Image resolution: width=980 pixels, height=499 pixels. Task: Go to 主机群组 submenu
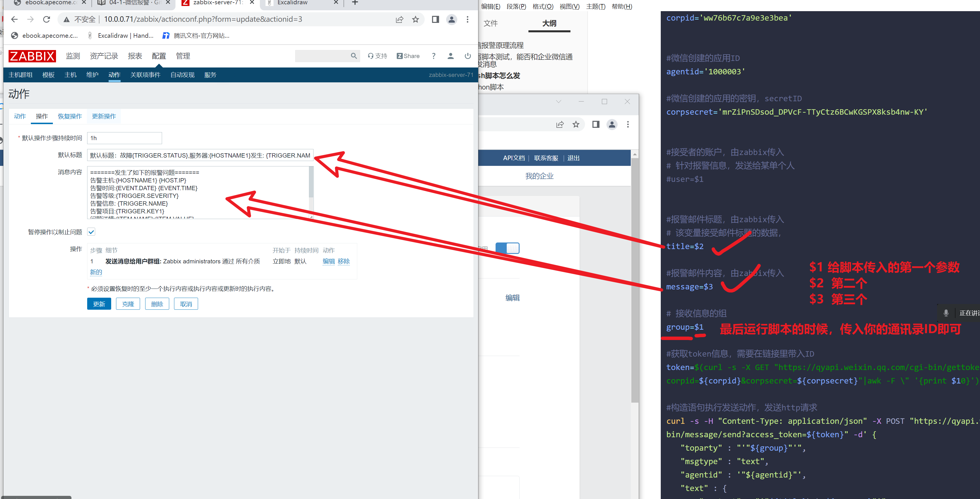(x=21, y=75)
